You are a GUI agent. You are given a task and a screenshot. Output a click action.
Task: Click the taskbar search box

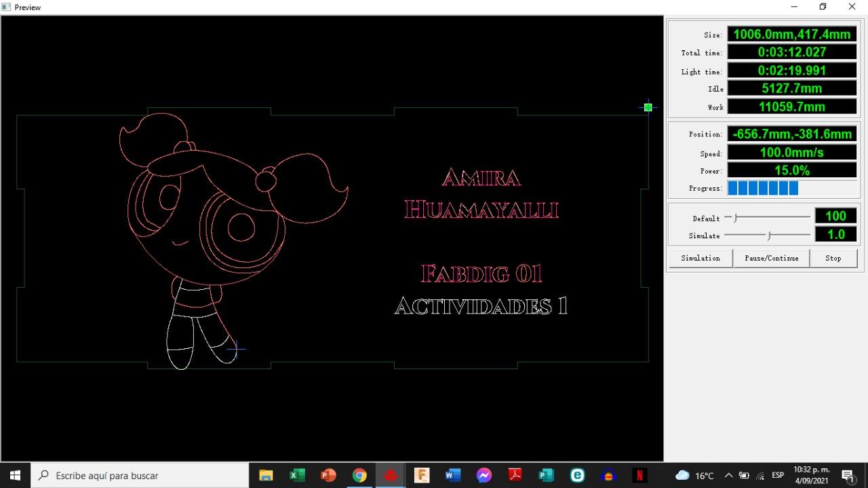coord(140,475)
